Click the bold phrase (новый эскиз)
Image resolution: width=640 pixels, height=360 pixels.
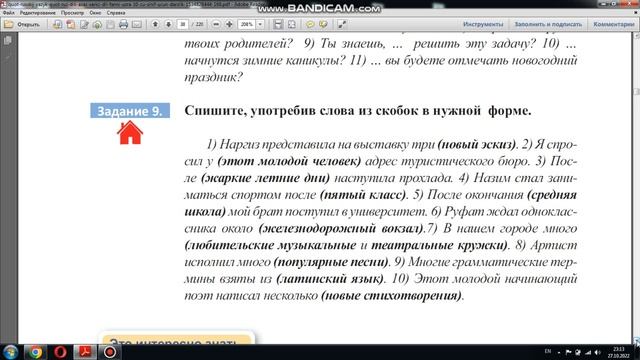pyautogui.click(x=477, y=144)
